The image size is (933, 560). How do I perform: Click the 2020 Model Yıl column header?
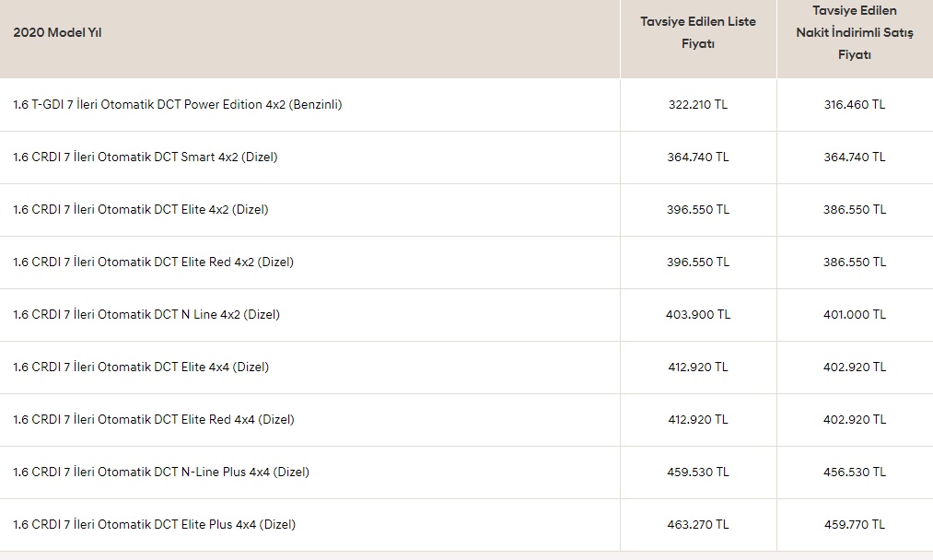pos(57,33)
